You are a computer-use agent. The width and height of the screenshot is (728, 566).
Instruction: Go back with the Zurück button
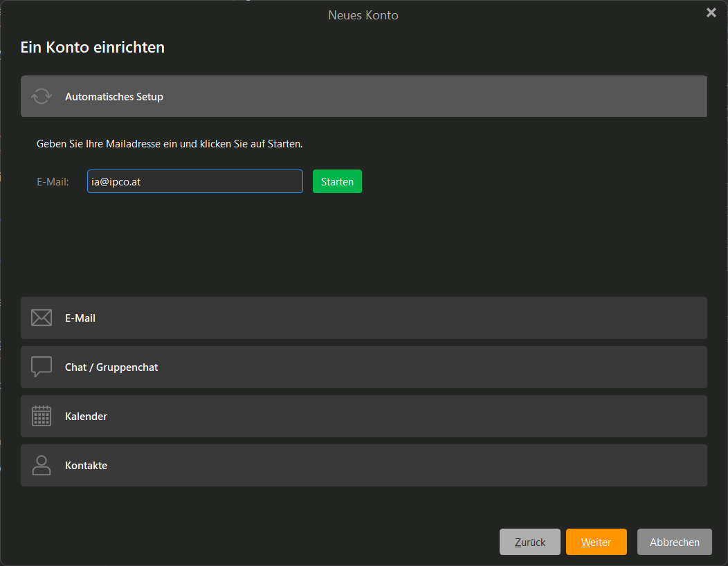point(530,542)
